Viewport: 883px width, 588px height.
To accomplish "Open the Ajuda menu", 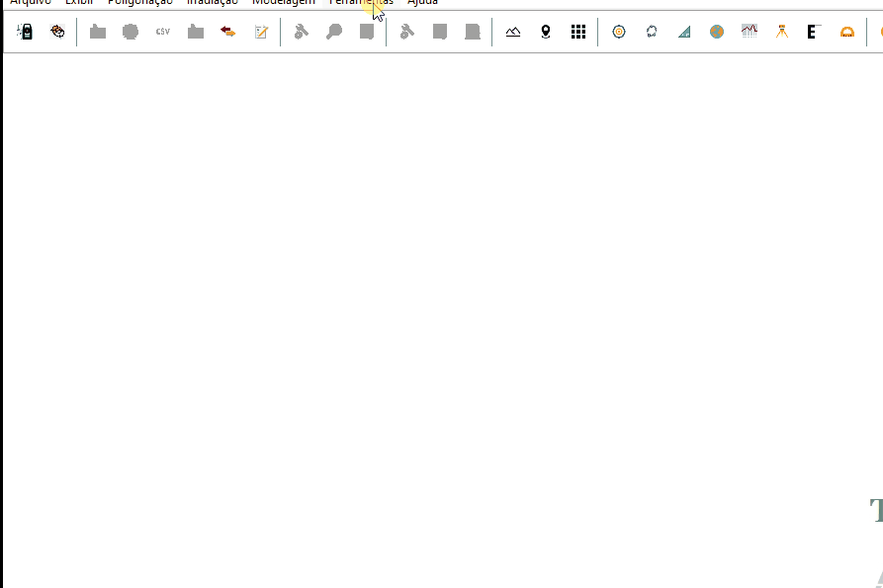I will click(422, 2).
